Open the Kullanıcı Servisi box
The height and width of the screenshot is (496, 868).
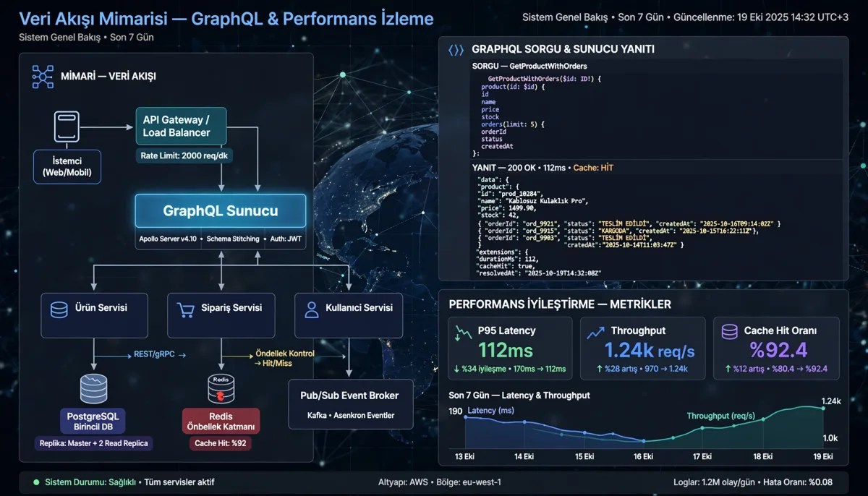349,315
